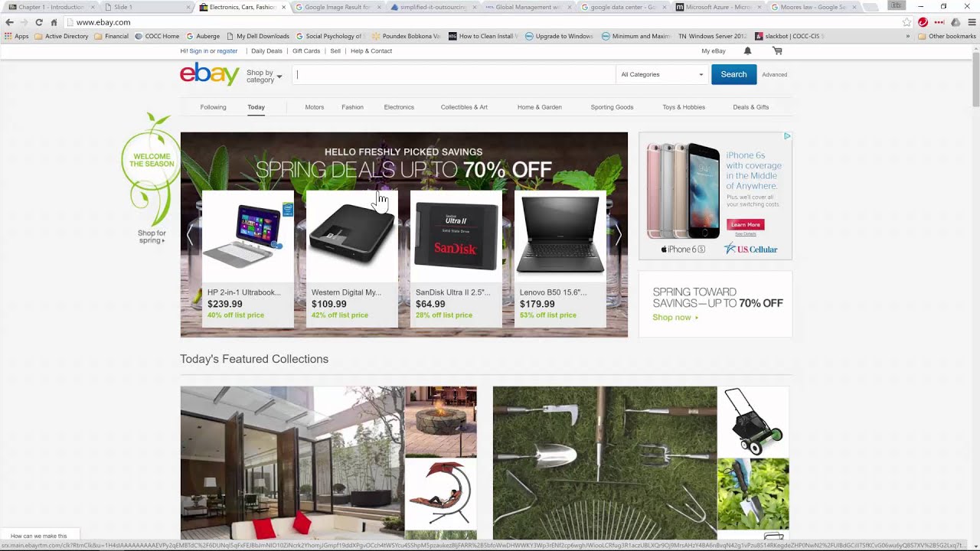Select the Home & Garden category
This screenshot has width=980, height=551.
tap(540, 107)
